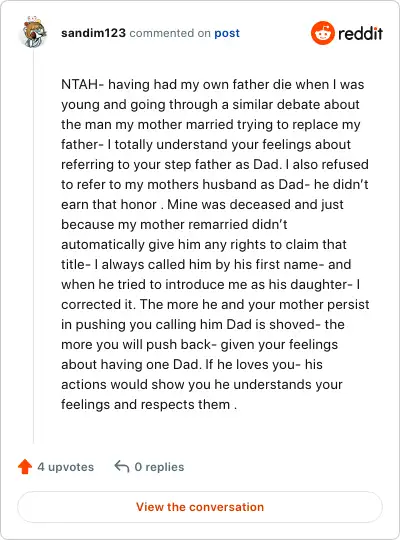Click the line starting "about having one Dad"
The image size is (400, 540).
[x=192, y=364]
